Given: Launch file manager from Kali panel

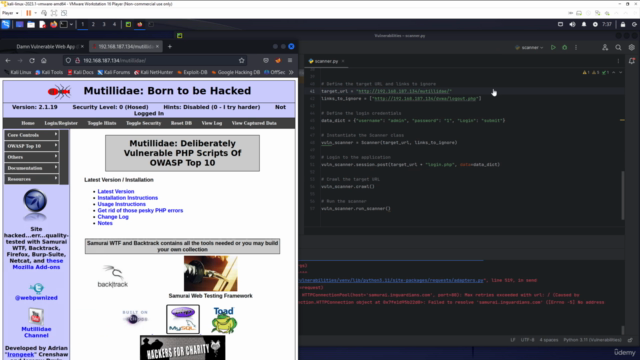Looking at the screenshot, I should click(x=31, y=24).
